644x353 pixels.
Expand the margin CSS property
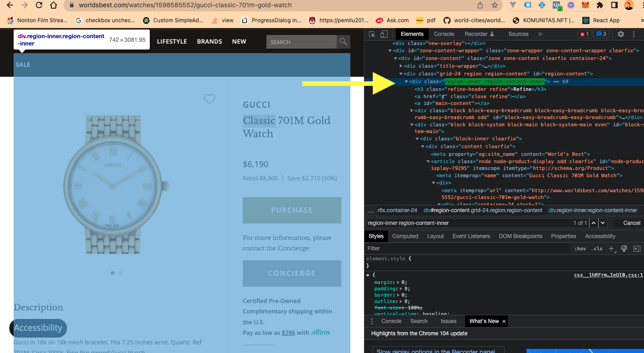pyautogui.click(x=398, y=282)
